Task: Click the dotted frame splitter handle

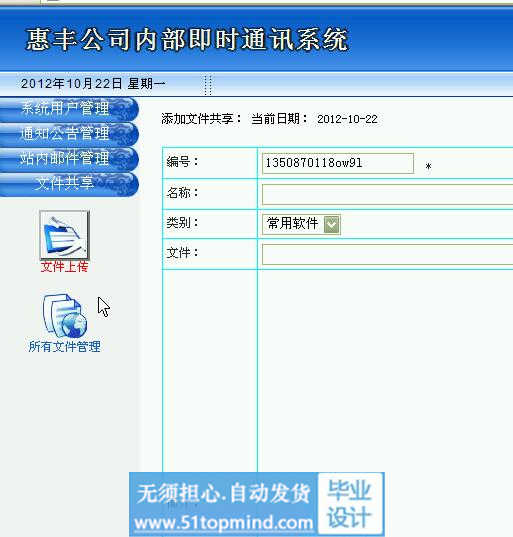Action: click(208, 85)
